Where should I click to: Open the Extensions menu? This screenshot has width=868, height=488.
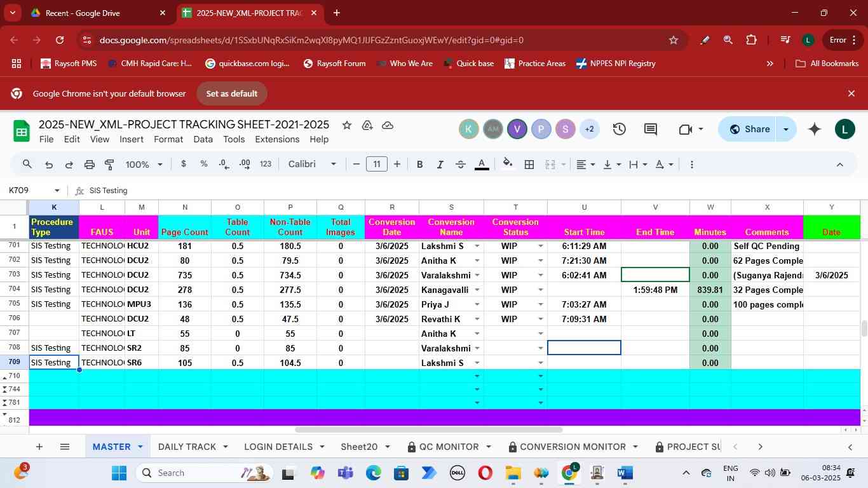[x=277, y=139]
